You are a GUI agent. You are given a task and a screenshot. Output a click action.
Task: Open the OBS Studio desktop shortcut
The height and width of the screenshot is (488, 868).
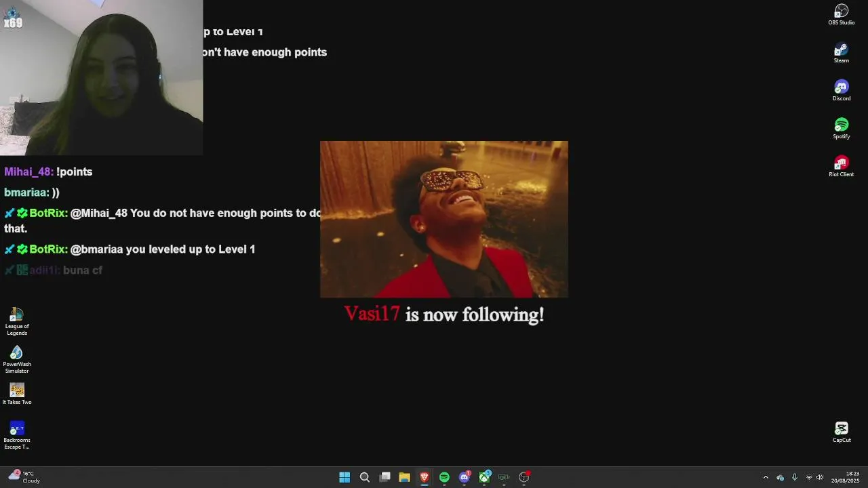tap(841, 14)
